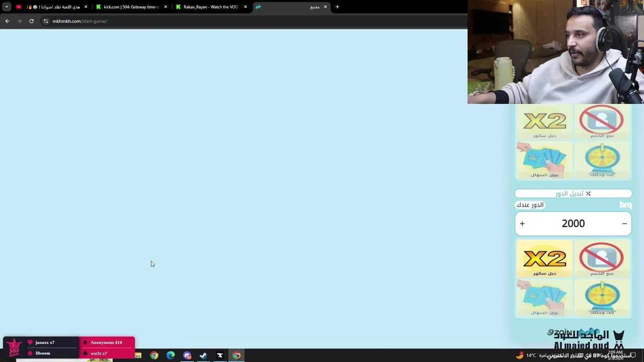This screenshot has width=644, height=362.
Task: Select the upper team's منع الخصم card
Action: click(602, 122)
